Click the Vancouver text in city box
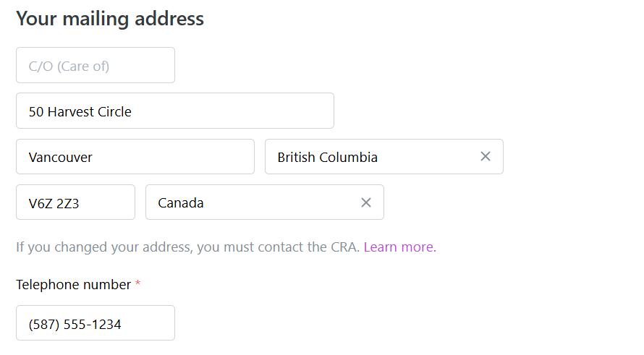The height and width of the screenshot is (355, 644). [61, 158]
